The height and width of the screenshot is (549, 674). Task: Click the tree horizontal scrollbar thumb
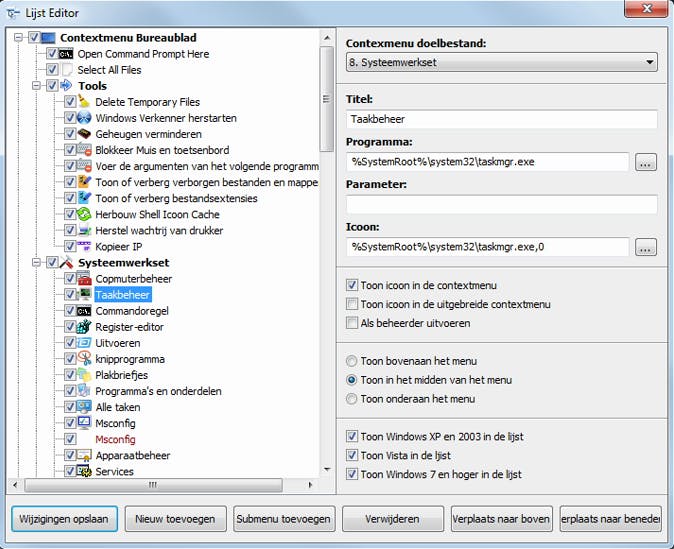click(x=153, y=485)
